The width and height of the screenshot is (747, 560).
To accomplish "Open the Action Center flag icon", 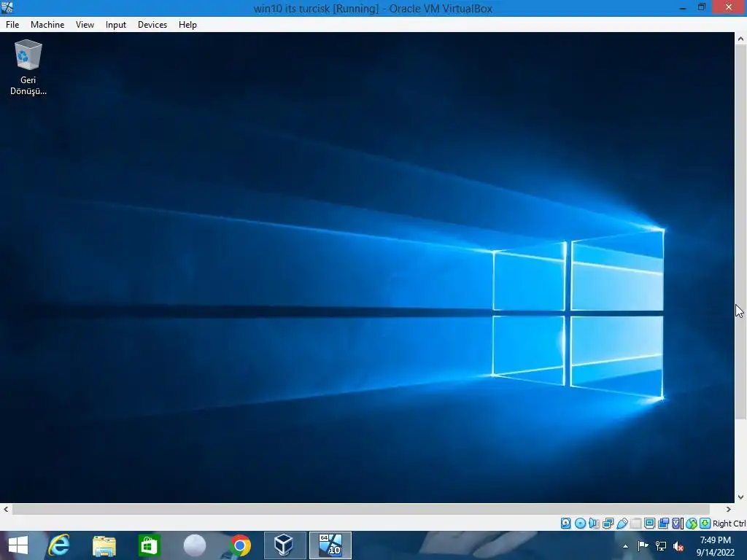I will tap(643, 545).
